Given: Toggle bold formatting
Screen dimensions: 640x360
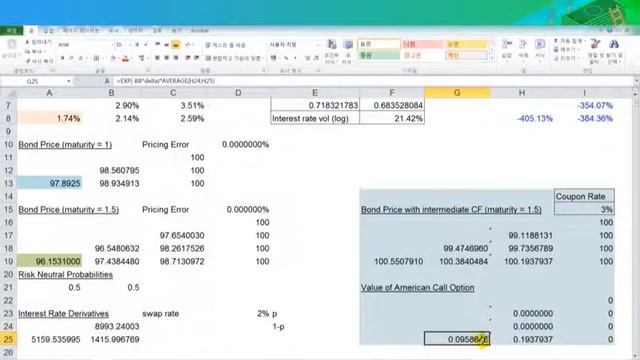Looking at the screenshot, I should [x=62, y=58].
